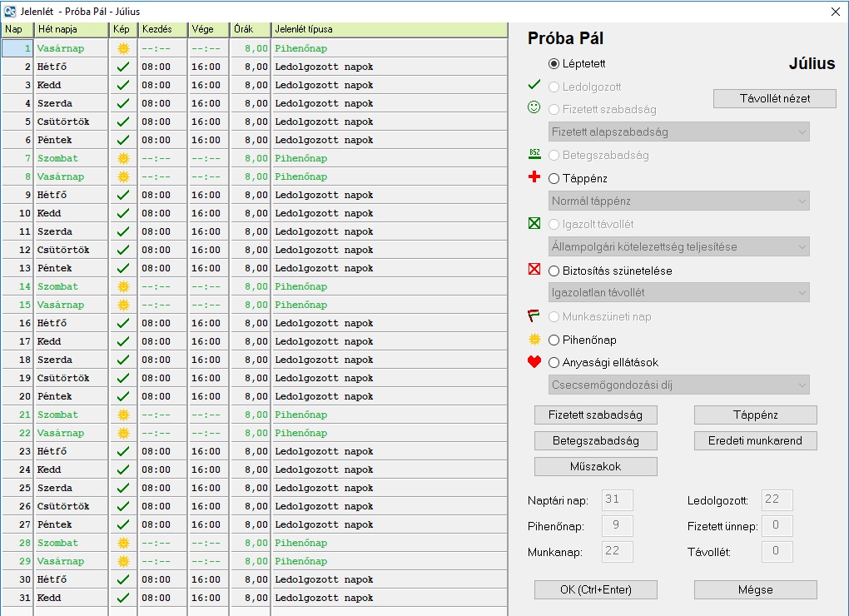The image size is (849, 616).
Task: Open the Csecsemőgondozási díj dropdown list
Action: pos(679,385)
